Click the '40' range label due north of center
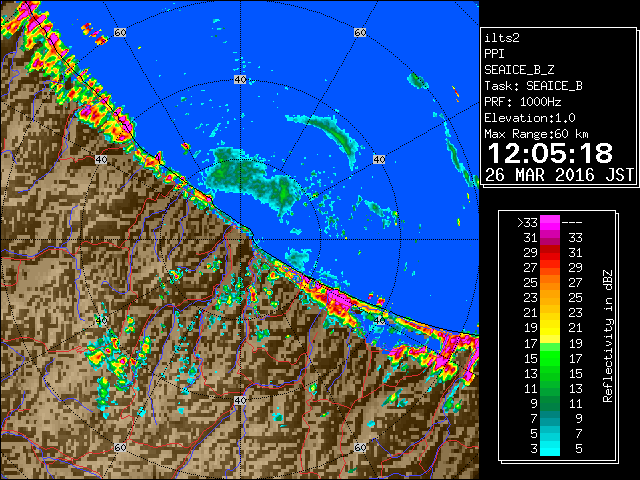The image size is (640, 480). 240,80
